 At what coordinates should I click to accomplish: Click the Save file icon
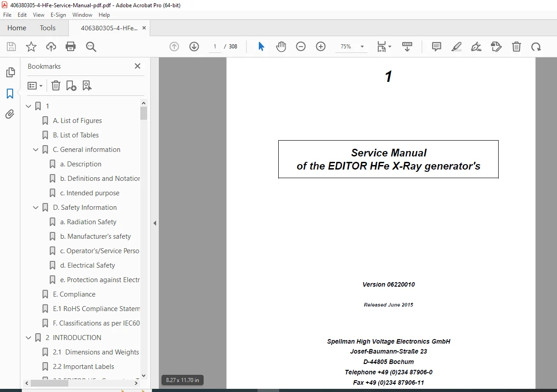pyautogui.click(x=11, y=47)
